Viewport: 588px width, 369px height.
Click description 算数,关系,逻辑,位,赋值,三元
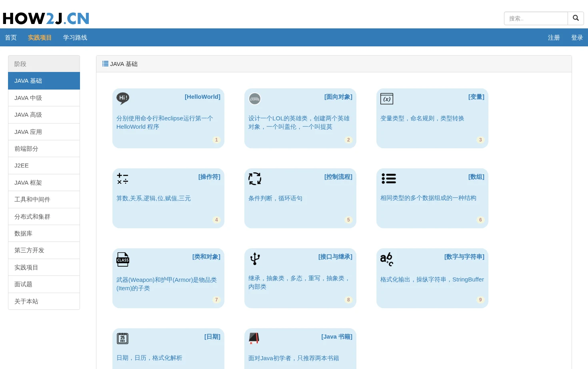154,198
